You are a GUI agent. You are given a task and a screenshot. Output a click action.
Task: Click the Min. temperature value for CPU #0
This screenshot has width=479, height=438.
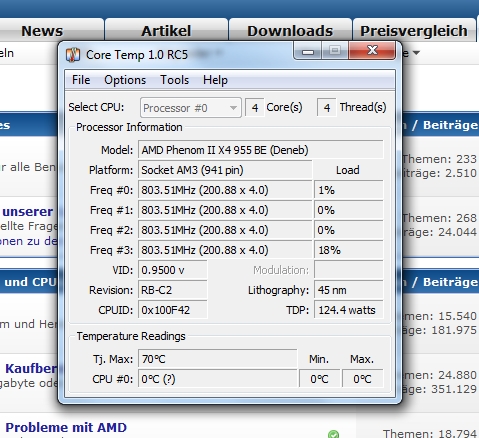click(x=319, y=379)
